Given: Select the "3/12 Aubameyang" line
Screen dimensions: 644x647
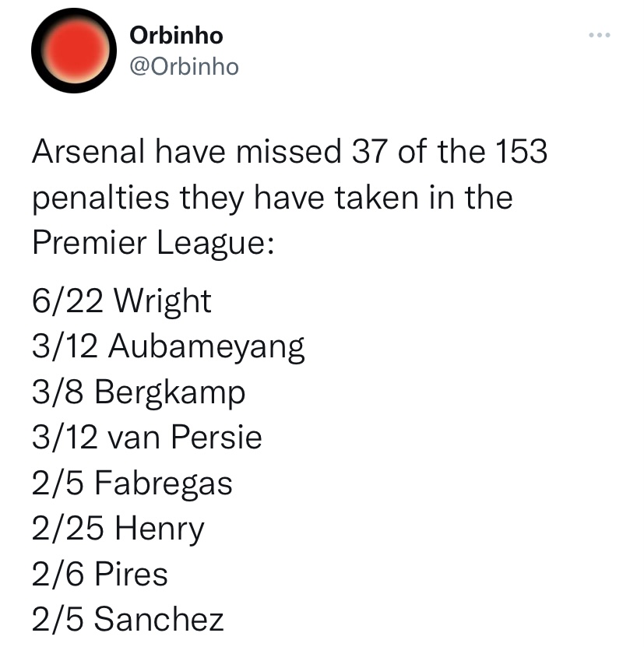Looking at the screenshot, I should tap(168, 346).
